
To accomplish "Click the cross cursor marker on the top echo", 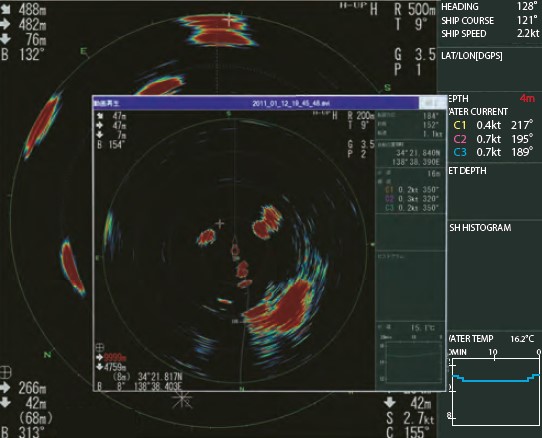I will click(x=228, y=19).
